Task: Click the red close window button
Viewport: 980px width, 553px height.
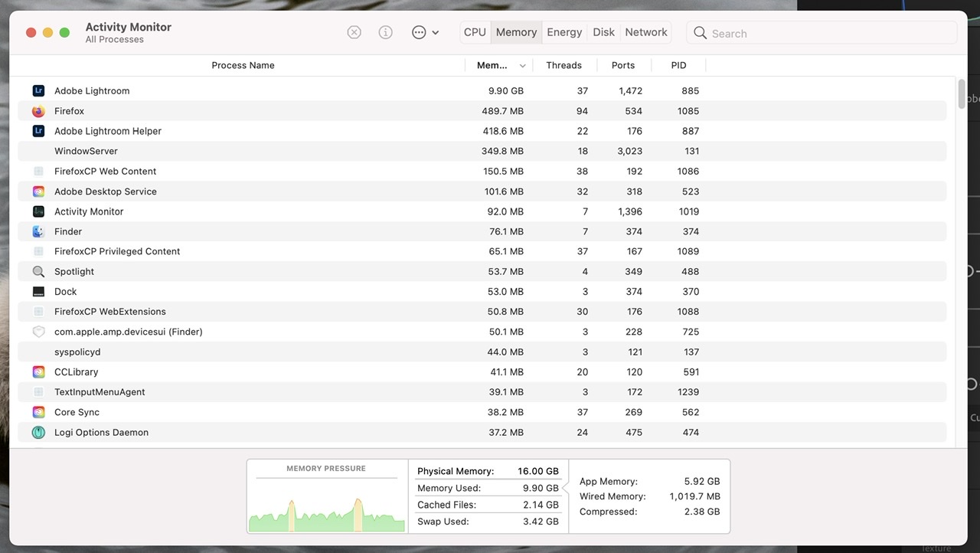Action: 31,32
